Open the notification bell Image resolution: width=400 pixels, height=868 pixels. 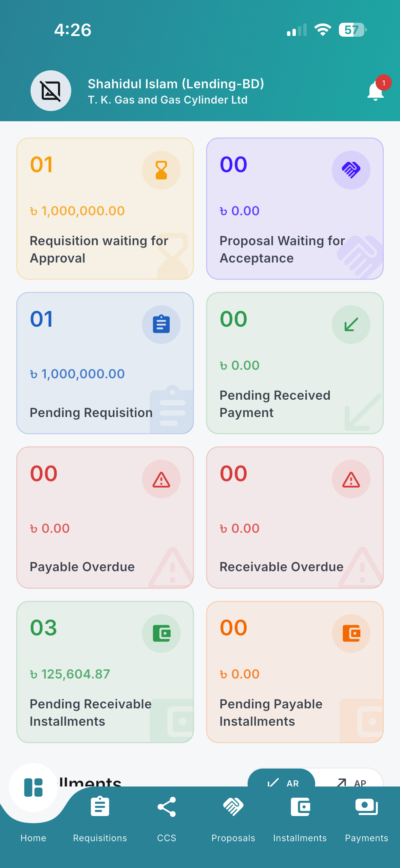click(x=376, y=91)
